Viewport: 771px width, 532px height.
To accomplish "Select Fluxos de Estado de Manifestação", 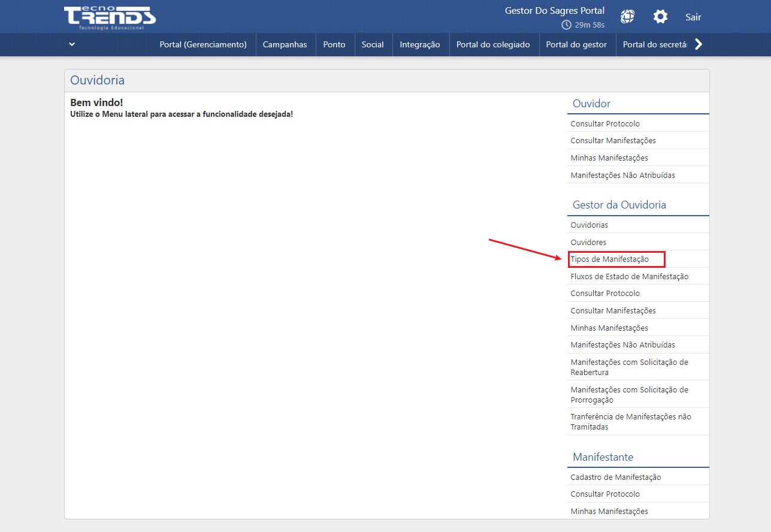I will pos(629,277).
